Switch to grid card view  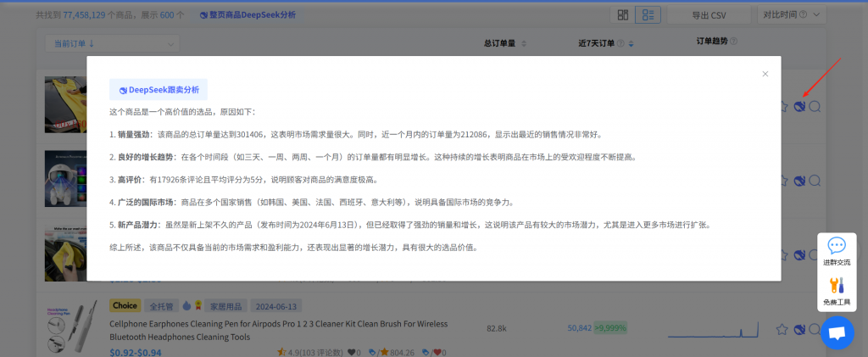623,15
